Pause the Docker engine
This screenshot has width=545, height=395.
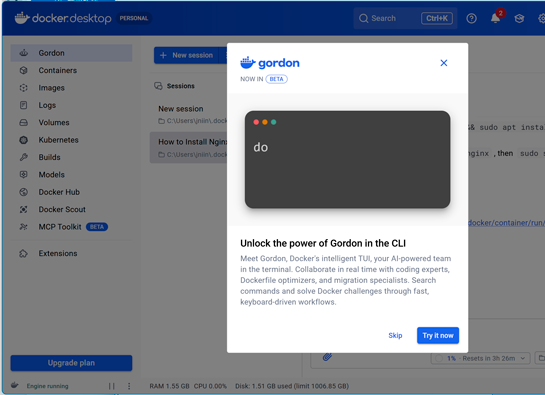click(112, 386)
